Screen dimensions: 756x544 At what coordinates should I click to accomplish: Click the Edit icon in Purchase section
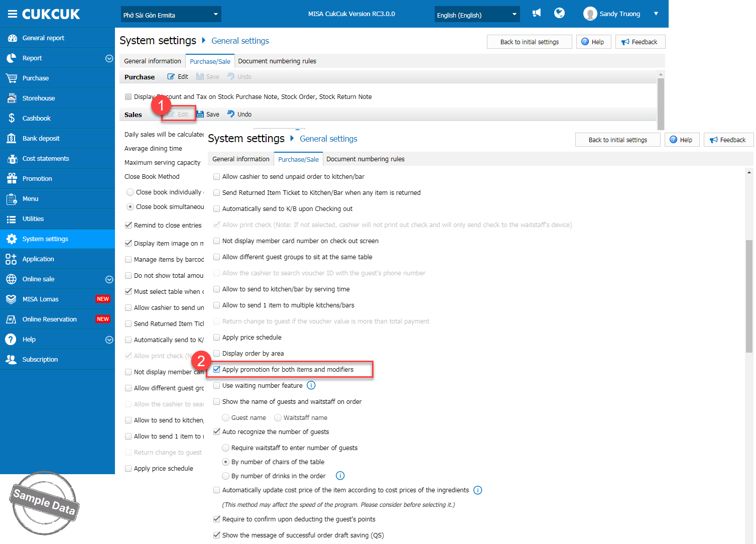coord(171,77)
